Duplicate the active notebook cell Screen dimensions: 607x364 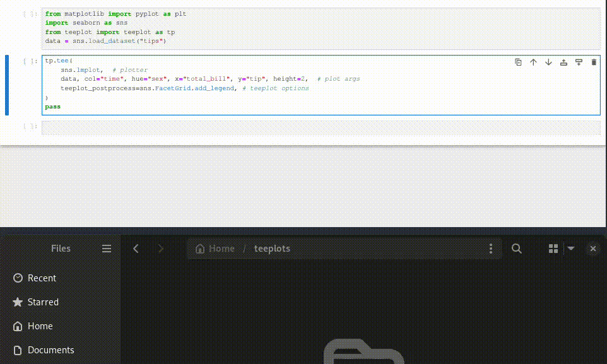pyautogui.click(x=518, y=62)
